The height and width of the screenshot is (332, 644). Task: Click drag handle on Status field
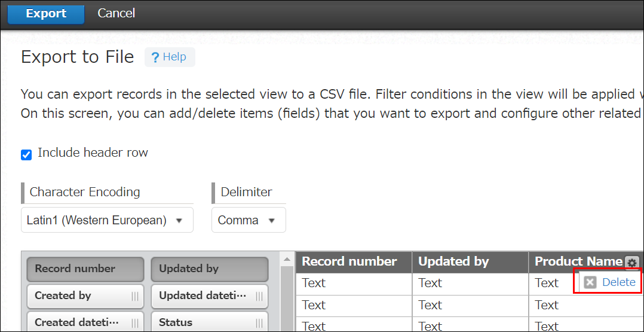[x=259, y=322]
